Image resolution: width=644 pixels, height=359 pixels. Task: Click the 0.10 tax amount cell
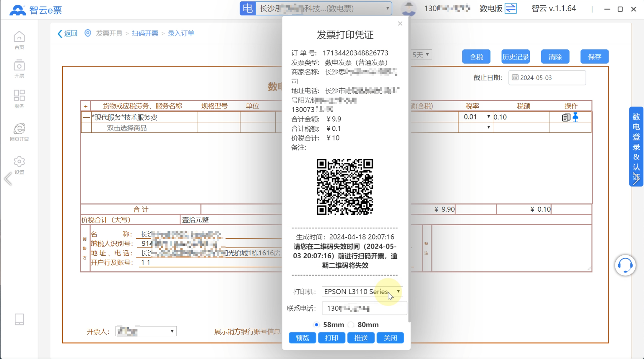(521, 117)
